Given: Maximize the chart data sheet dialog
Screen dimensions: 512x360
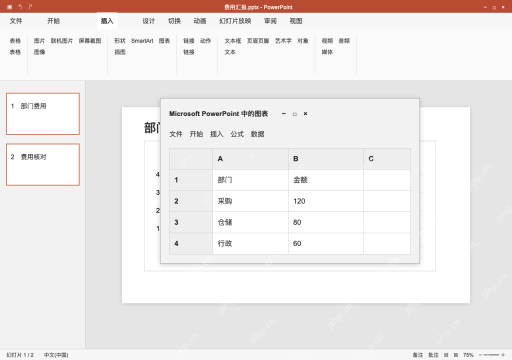Looking at the screenshot, I should [295, 114].
